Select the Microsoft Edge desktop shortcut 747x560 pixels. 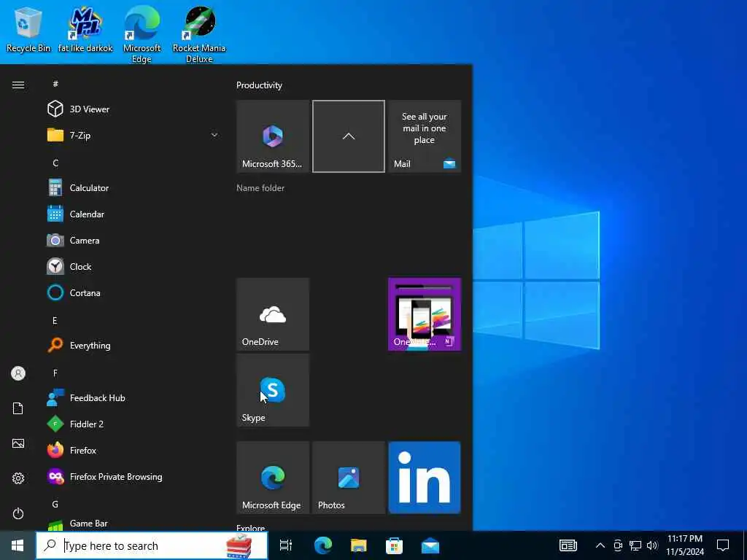point(142,34)
